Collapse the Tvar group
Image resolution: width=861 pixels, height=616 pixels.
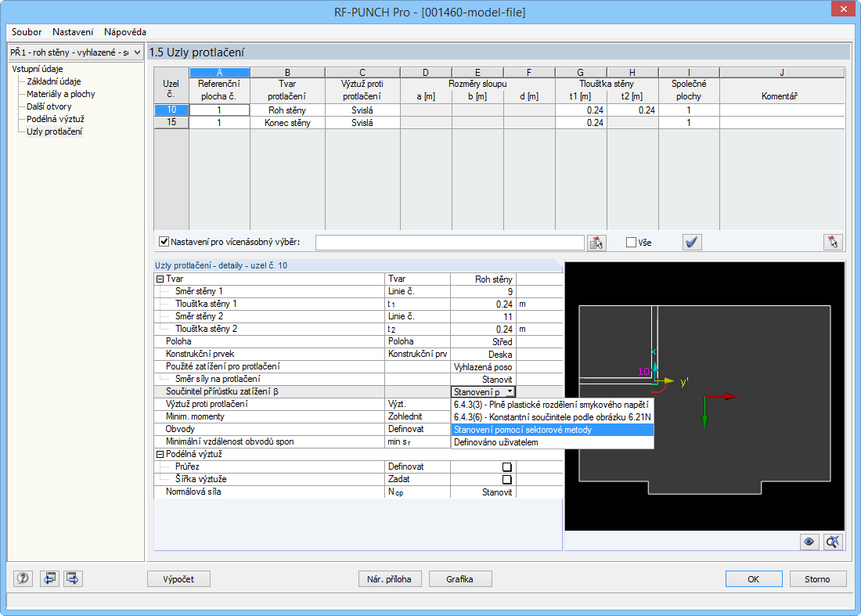tap(160, 279)
